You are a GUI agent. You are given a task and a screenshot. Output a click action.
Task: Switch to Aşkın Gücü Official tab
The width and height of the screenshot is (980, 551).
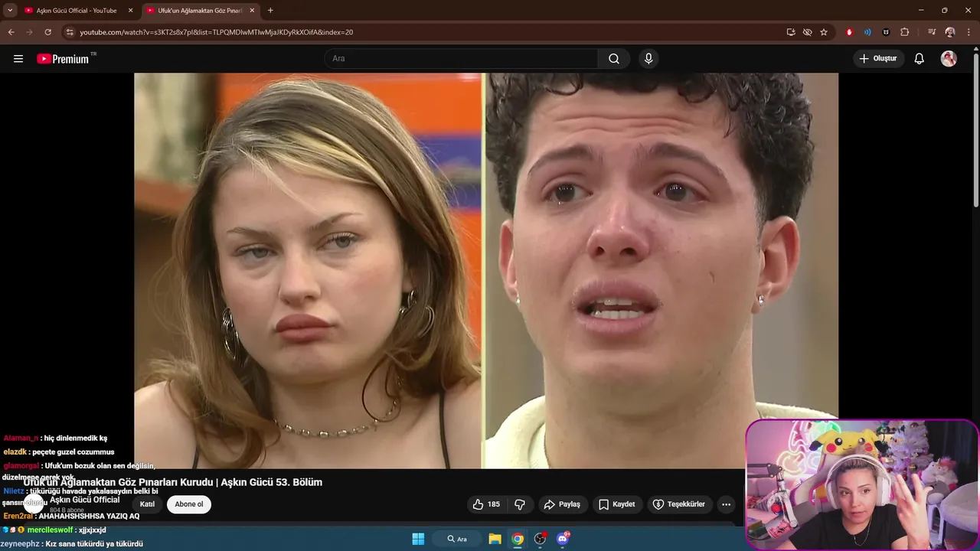[77, 11]
